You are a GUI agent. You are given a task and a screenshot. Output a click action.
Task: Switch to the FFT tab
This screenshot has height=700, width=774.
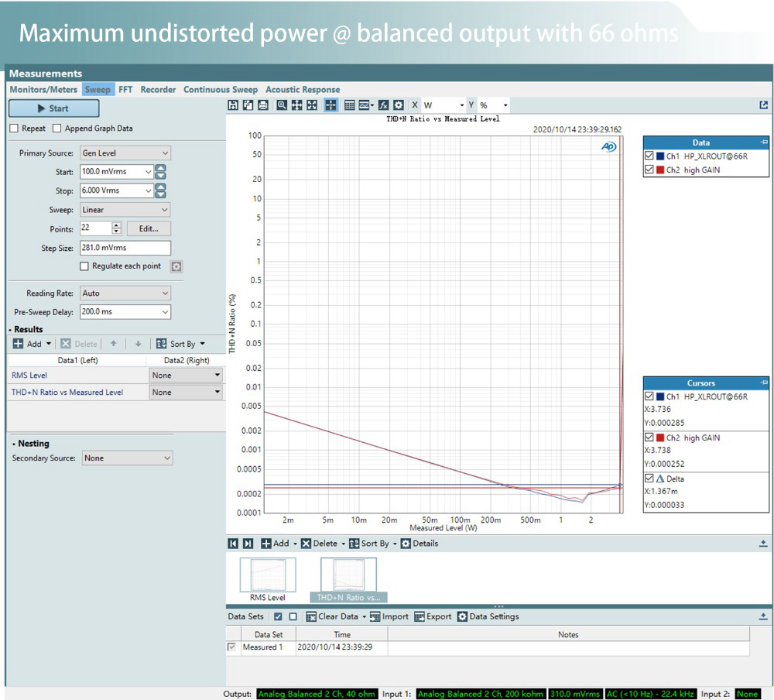125,90
